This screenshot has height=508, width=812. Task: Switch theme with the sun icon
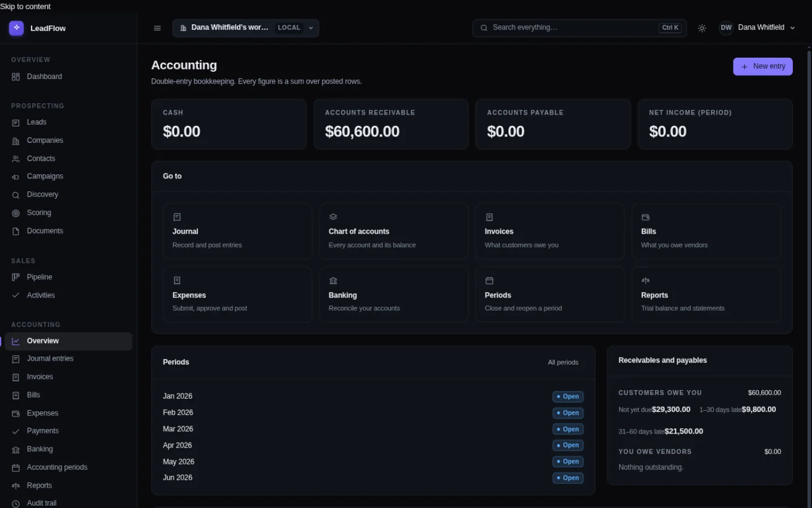pyautogui.click(x=702, y=28)
